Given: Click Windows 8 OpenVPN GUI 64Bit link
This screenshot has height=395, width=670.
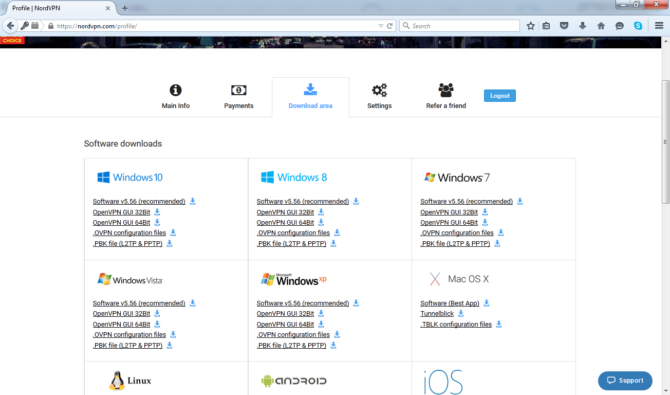Looking at the screenshot, I should click(x=285, y=223).
